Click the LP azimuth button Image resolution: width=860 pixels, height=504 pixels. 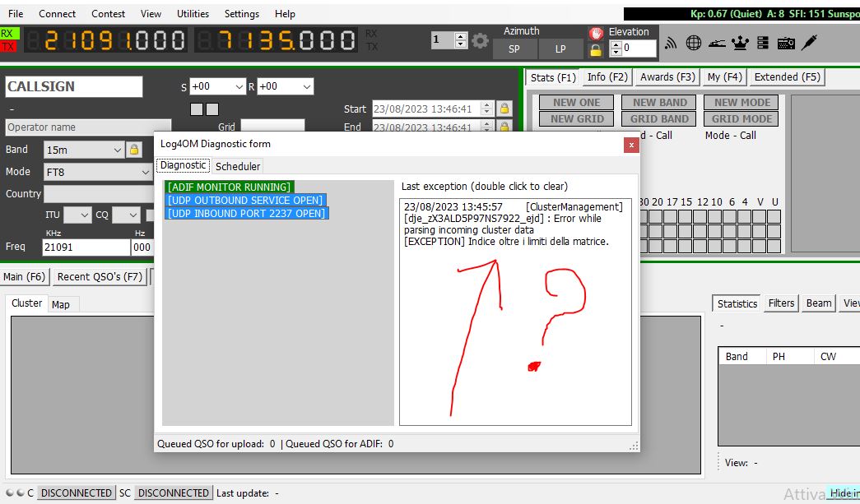pos(560,49)
